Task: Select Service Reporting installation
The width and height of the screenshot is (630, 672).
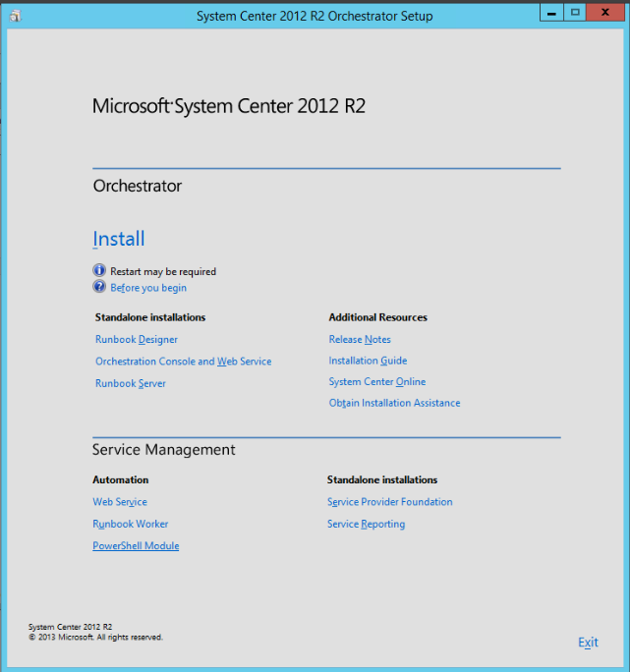Action: [x=366, y=524]
